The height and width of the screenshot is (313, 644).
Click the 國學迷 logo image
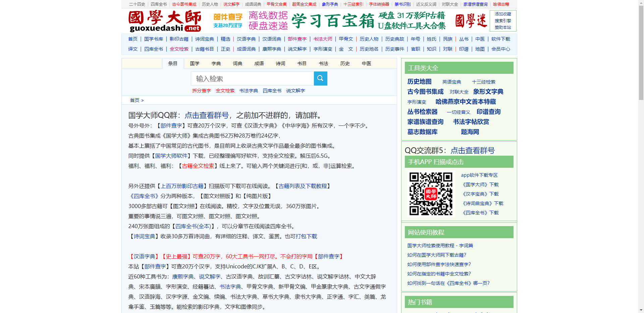(x=470, y=20)
